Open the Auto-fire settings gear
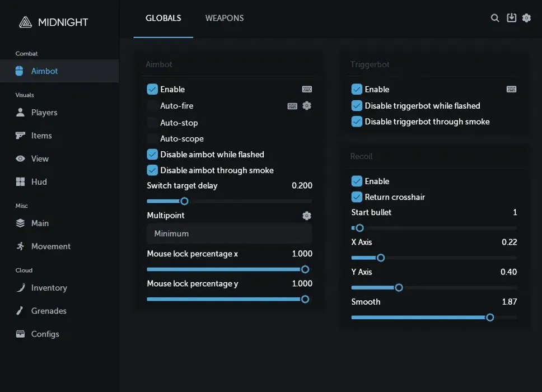The width and height of the screenshot is (542, 392). click(307, 106)
